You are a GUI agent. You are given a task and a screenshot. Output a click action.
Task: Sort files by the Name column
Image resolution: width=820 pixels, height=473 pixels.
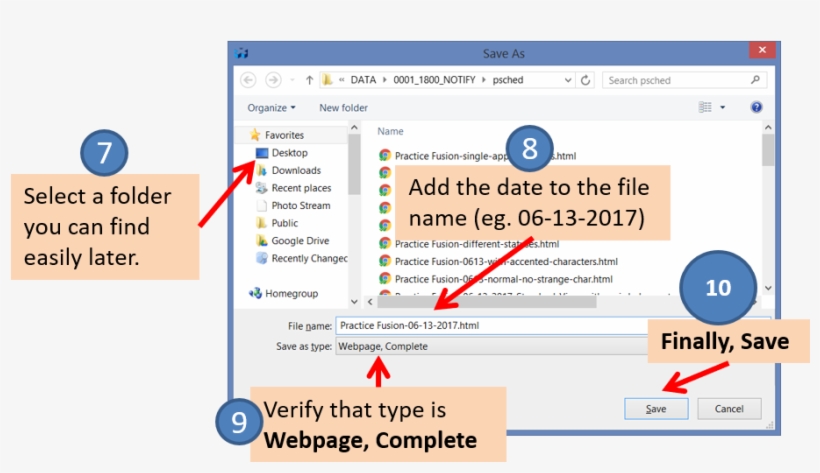pos(390,131)
